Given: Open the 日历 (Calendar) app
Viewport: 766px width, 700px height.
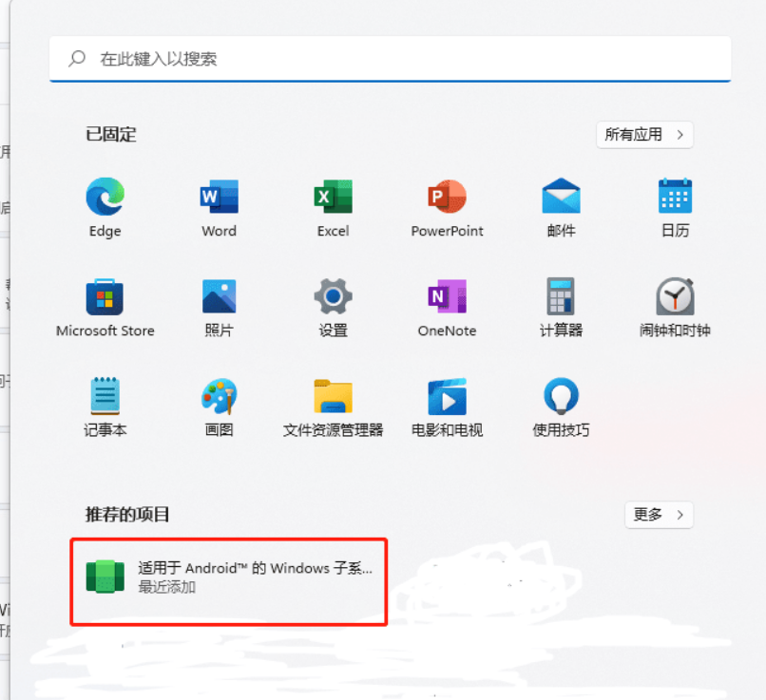Looking at the screenshot, I should click(x=675, y=202).
